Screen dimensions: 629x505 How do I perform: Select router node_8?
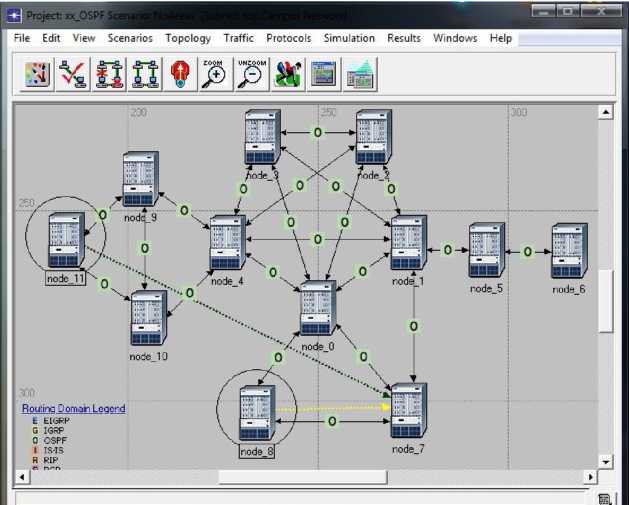(257, 413)
